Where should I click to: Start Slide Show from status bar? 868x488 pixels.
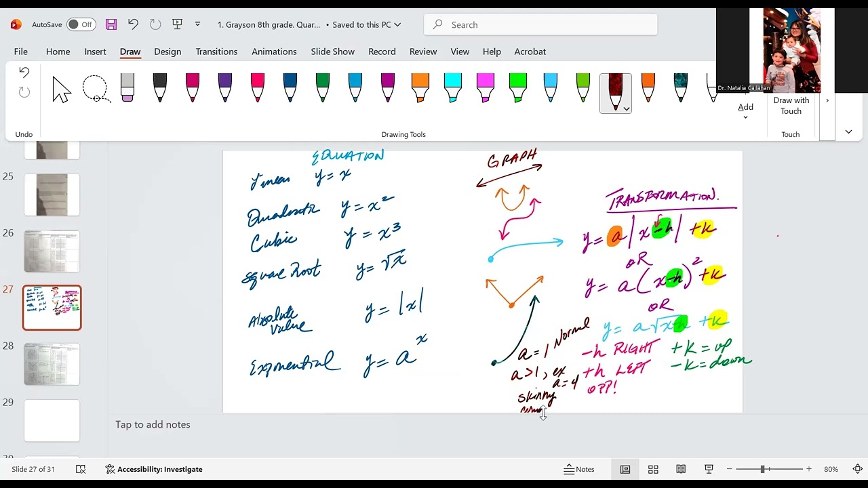pyautogui.click(x=709, y=469)
